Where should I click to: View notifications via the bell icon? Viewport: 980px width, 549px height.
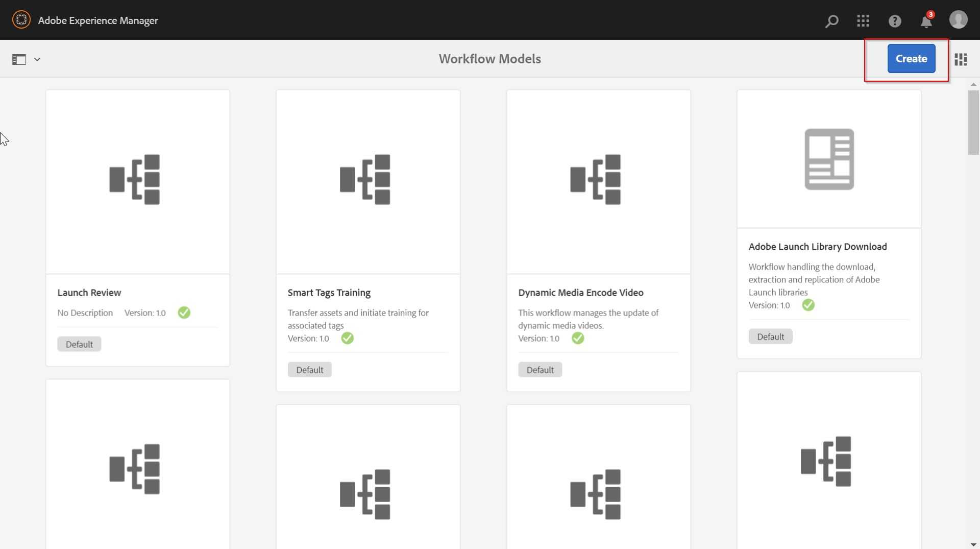[x=927, y=21]
